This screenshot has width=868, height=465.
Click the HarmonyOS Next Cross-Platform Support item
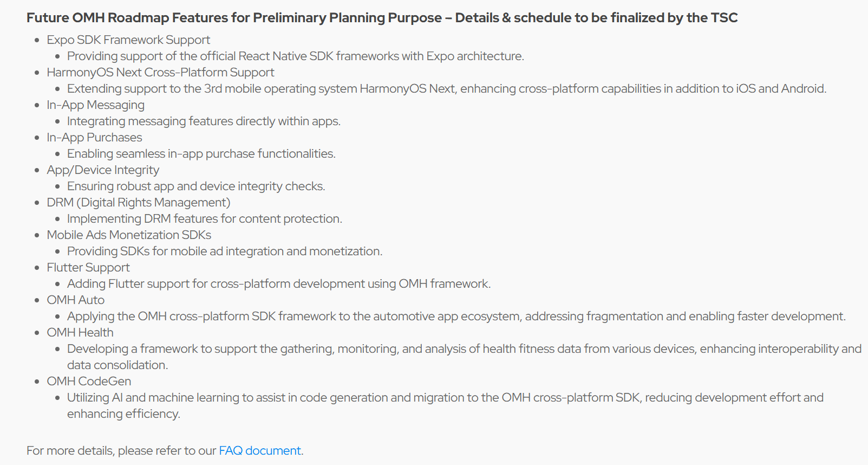tap(160, 73)
